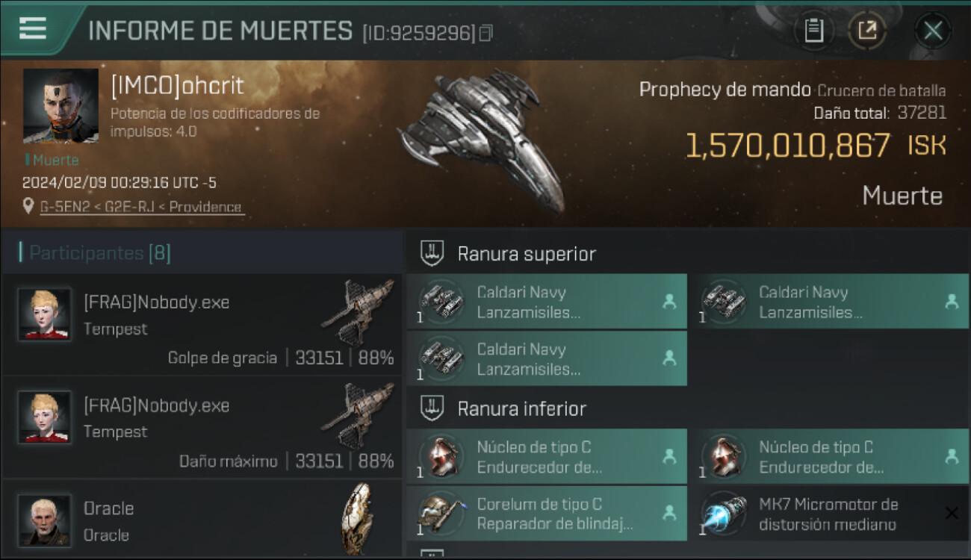971x560 pixels.
Task: Click the person icon on second Caldari Navy launcher
Action: [x=952, y=302]
